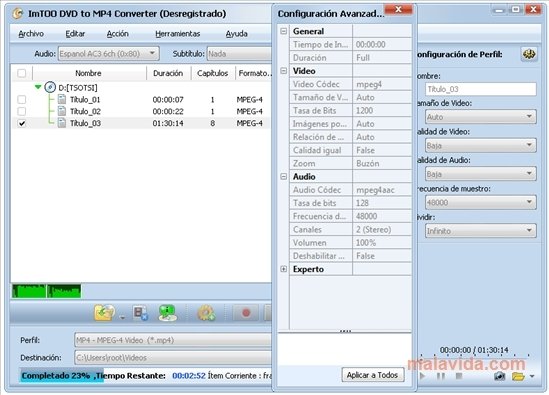Image resolution: width=549 pixels, height=395 pixels.
Task: Open the Subtítulo dropdown
Action: coord(239,54)
